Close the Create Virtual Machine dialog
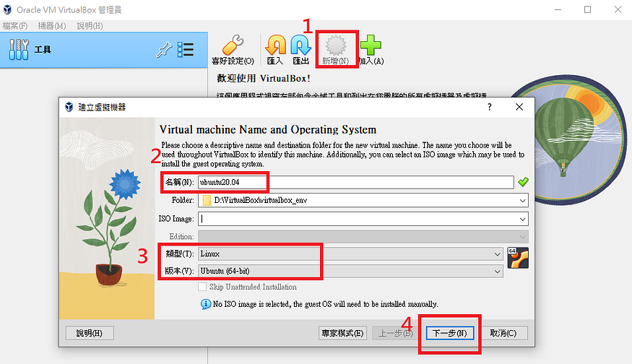The image size is (632, 364). (x=519, y=107)
